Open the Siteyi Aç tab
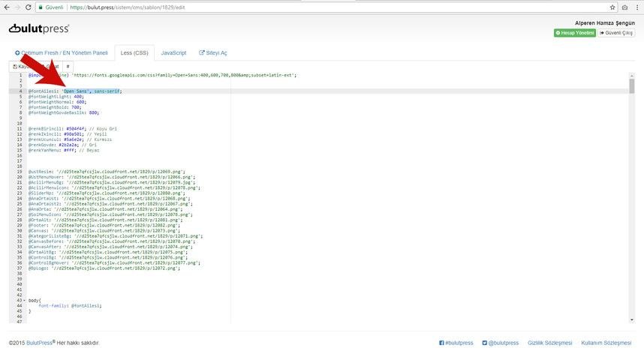The image size is (644, 357). 212,52
